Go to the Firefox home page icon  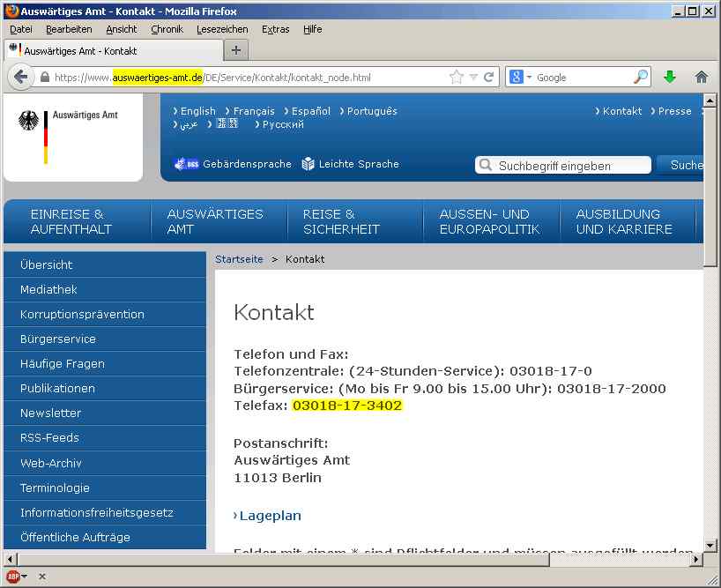(x=702, y=77)
